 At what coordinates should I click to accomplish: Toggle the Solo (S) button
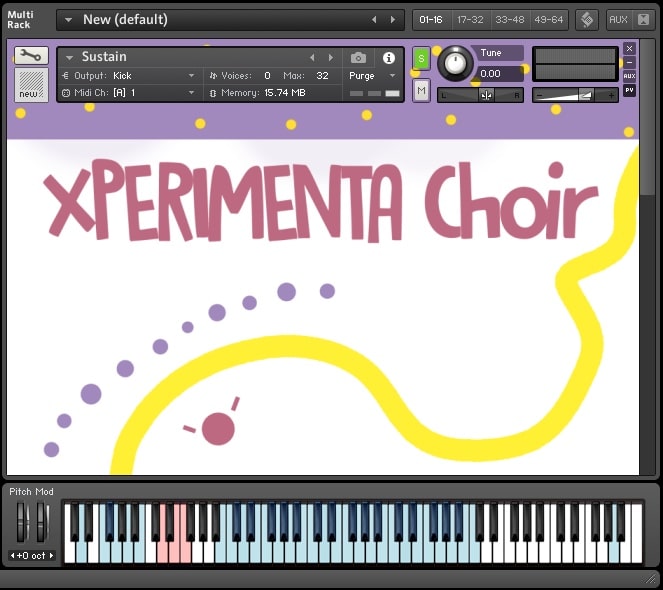click(421, 59)
